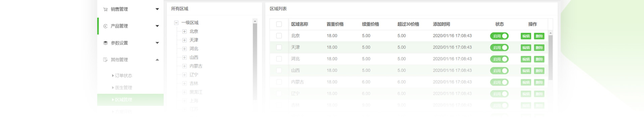Click the 区域列表 panel title

coord(278,9)
